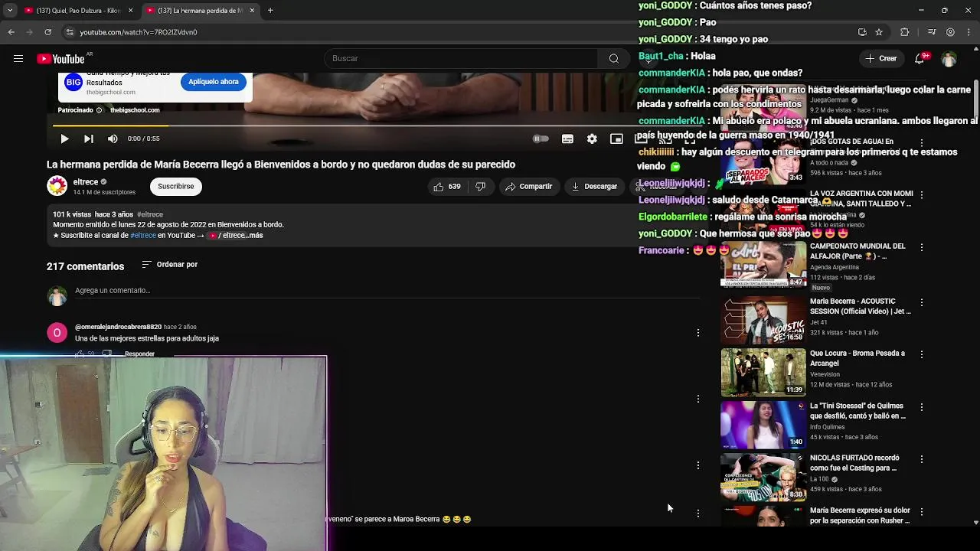Focus the Agrega un comentario field

[387, 291]
